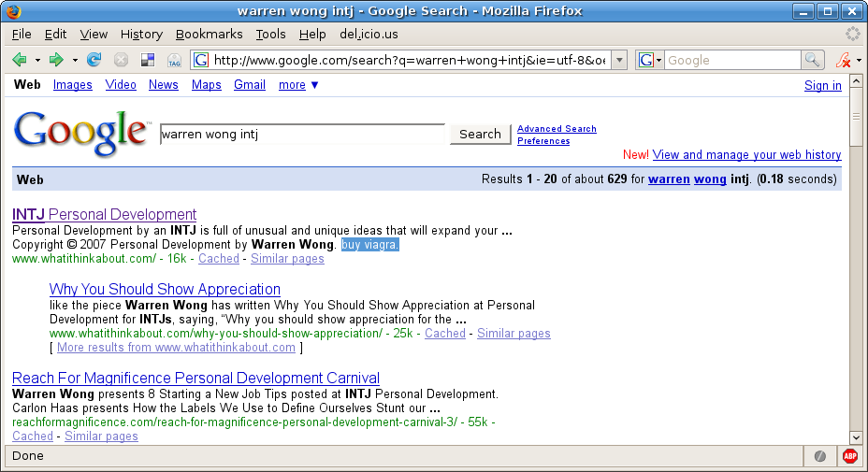Screen dimensions: 868x472
Task: Open the dropdown arrow at toolbar's end
Action: click(860, 60)
